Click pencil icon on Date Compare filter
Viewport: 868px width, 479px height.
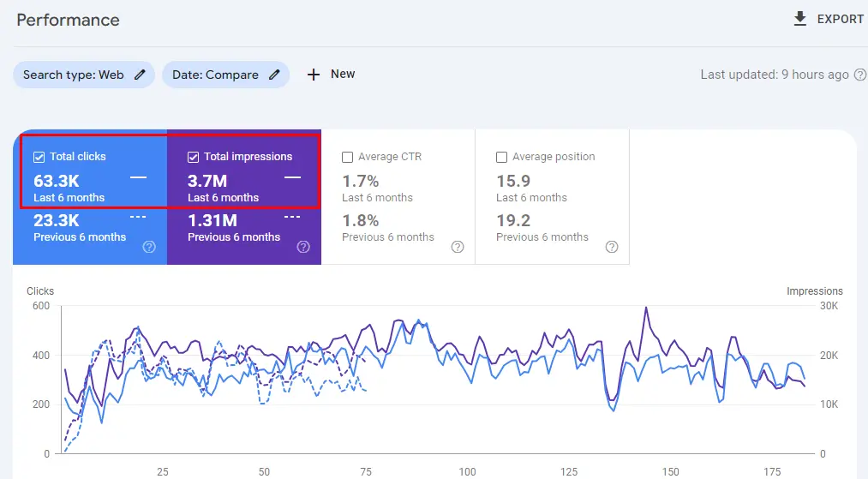pyautogui.click(x=274, y=75)
